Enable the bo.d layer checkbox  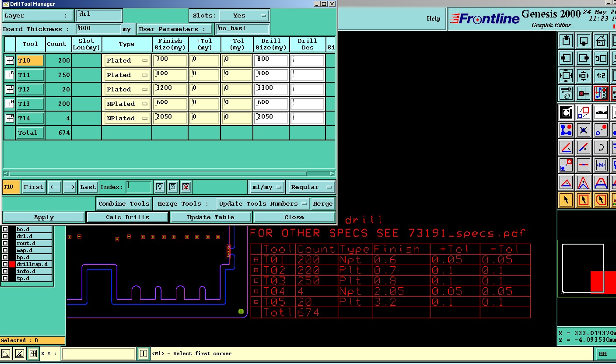[x=5, y=229]
